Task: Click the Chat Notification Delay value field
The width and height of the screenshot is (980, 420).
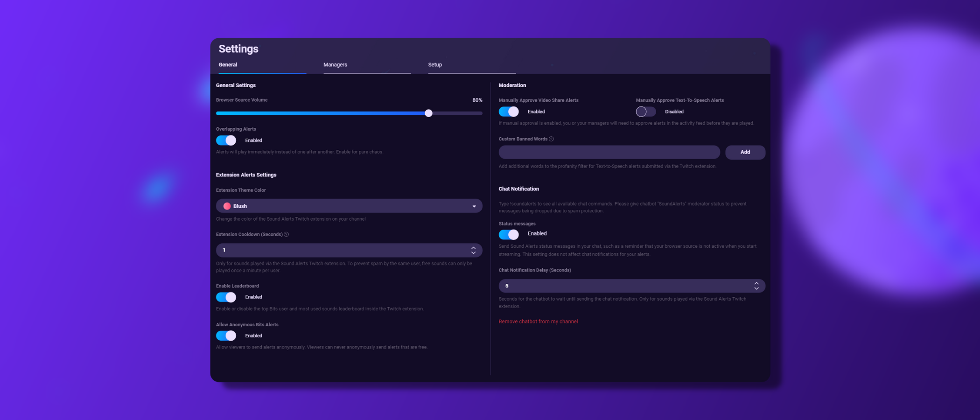Action: 607,285
